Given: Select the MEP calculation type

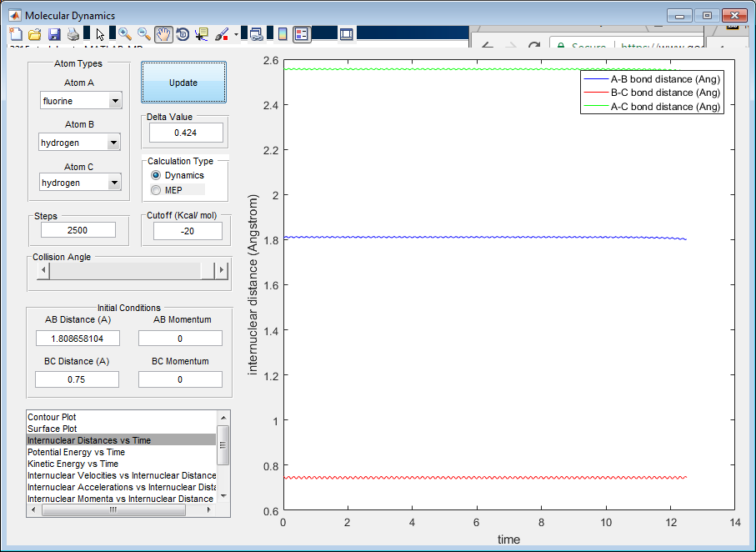Looking at the screenshot, I should [156, 190].
